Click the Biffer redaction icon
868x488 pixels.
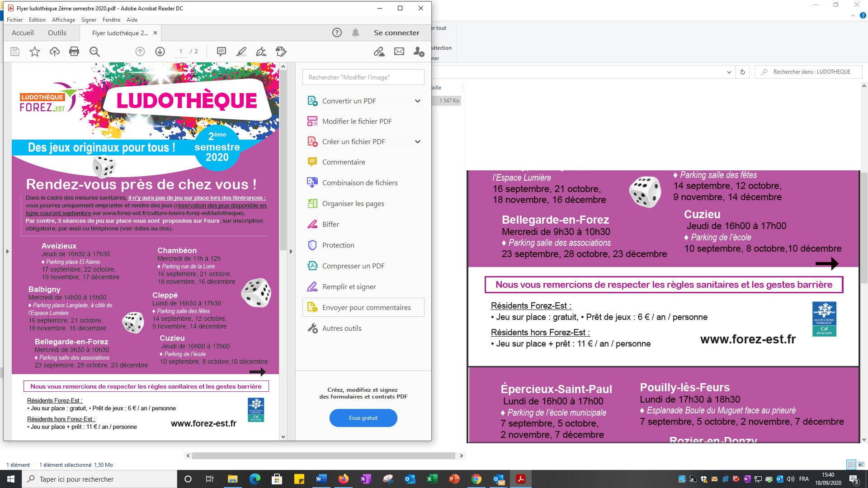tap(312, 224)
